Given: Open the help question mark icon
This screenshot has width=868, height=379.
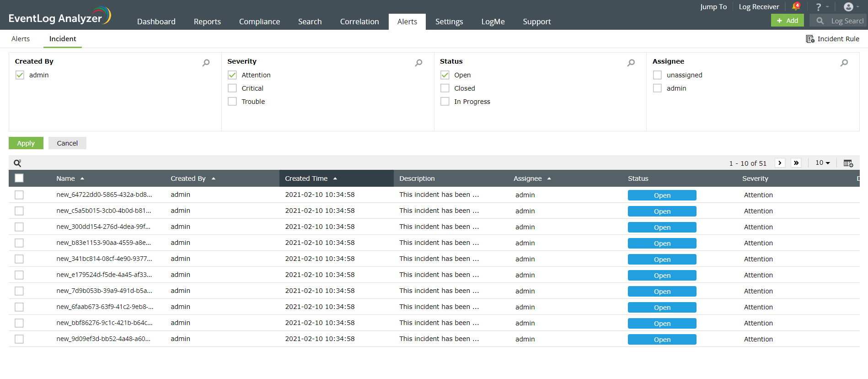Looking at the screenshot, I should point(819,7).
